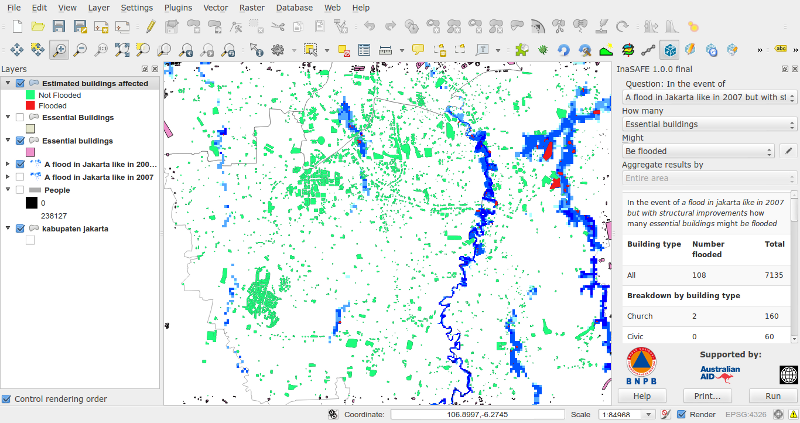Expand A flood in Jakarta like in 2007 layer

pos(8,177)
